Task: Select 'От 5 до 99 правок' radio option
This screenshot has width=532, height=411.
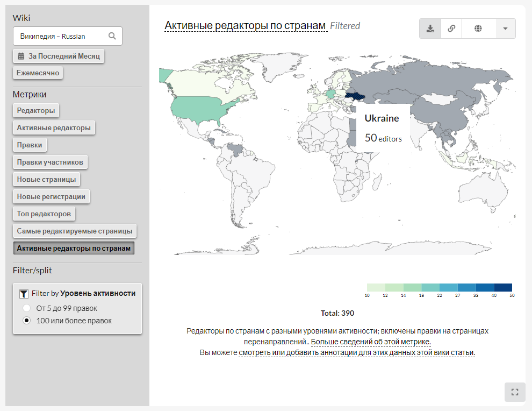Action: (26, 308)
